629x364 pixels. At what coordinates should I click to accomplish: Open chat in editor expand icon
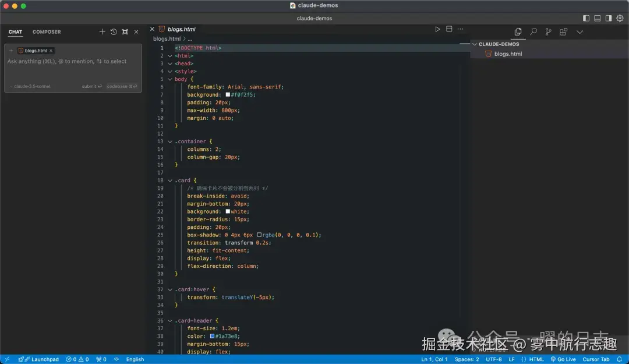125,31
